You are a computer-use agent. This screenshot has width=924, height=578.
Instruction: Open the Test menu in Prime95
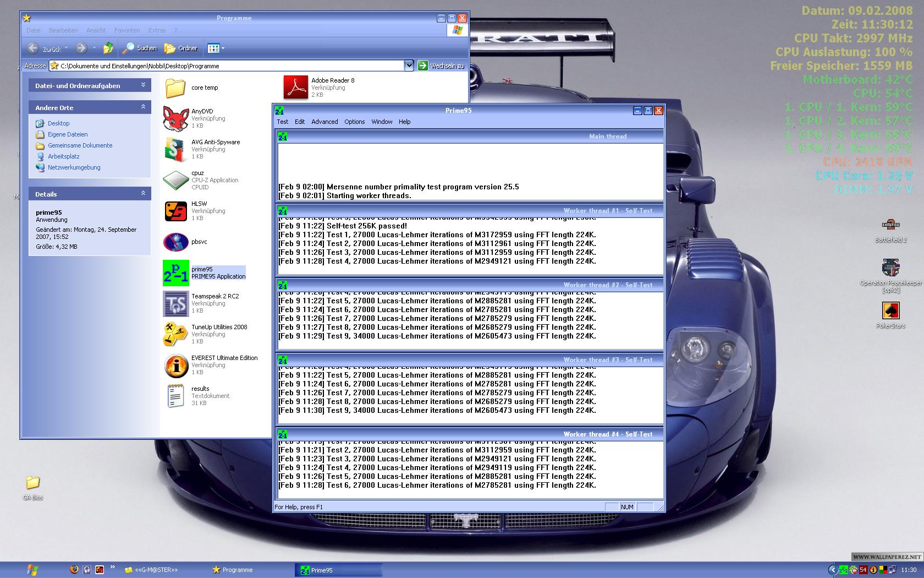click(283, 122)
